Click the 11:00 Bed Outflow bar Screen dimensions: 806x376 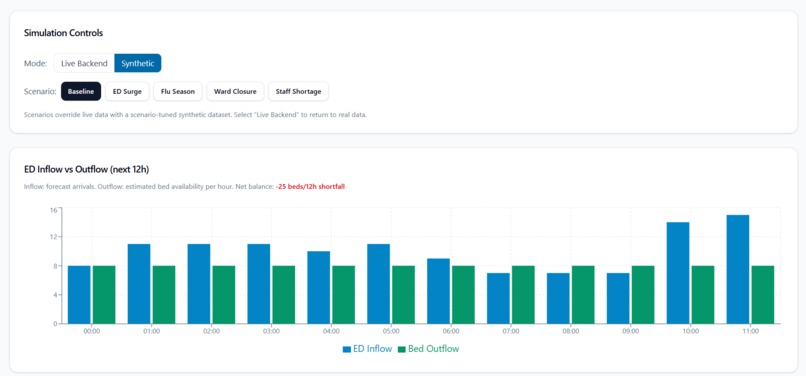(763, 295)
